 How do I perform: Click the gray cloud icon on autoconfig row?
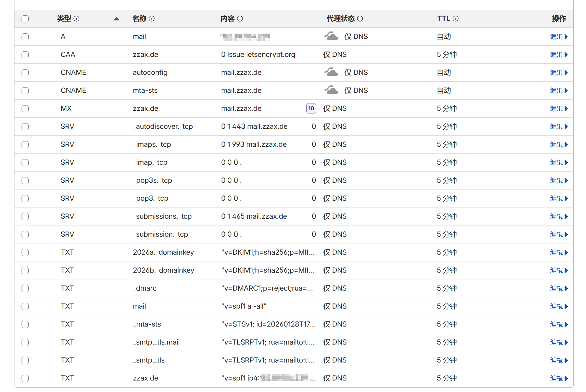pos(331,73)
